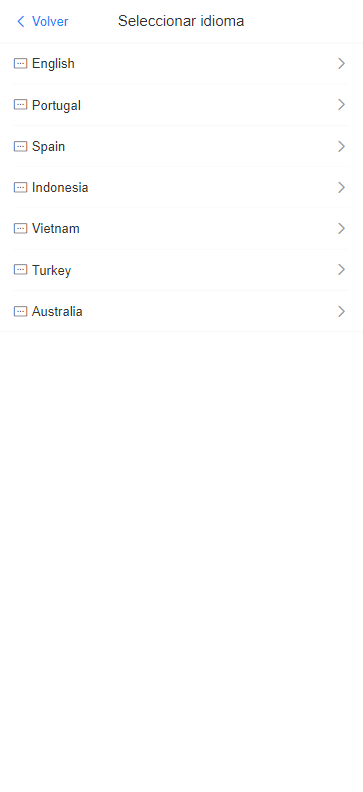
Task: Open the chevron on the Spain row
Action: (342, 146)
